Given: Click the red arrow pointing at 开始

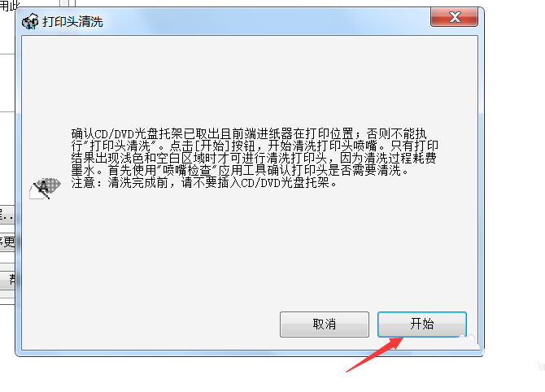Looking at the screenshot, I should point(375,355).
